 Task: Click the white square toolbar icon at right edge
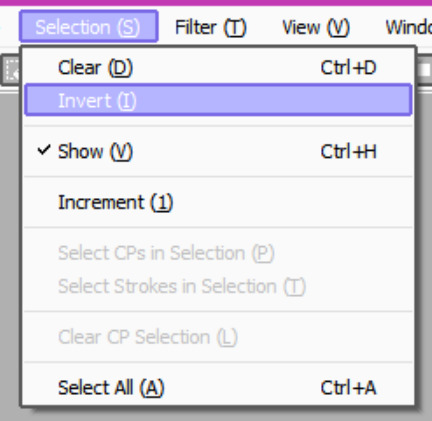425,70
